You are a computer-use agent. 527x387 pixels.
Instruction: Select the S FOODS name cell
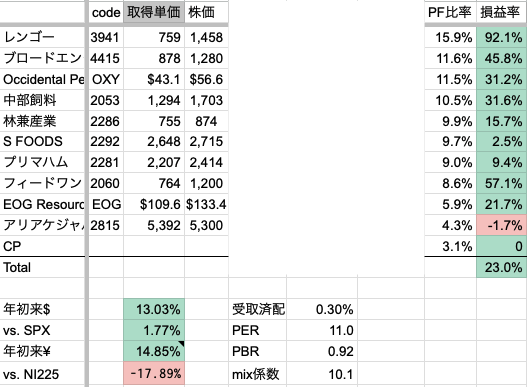click(x=42, y=142)
